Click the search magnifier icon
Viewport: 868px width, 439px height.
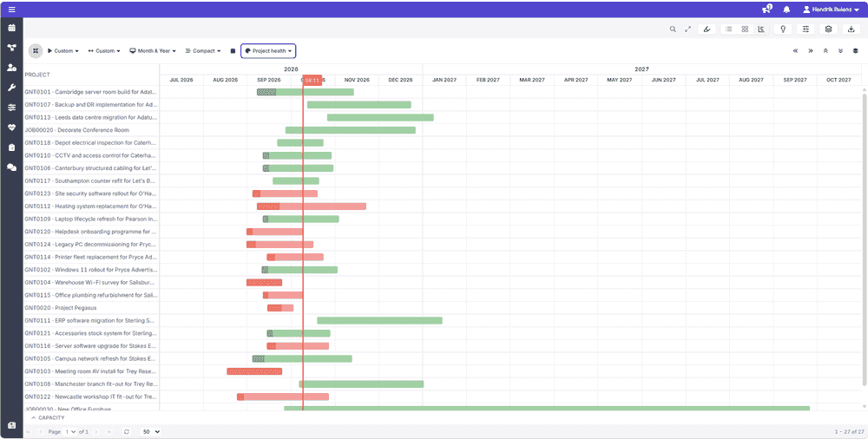click(x=673, y=29)
